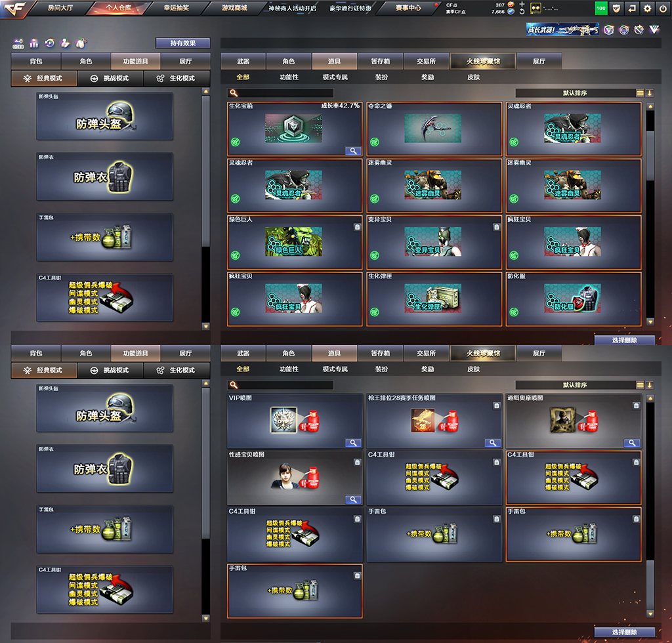Select 挑战模式 in the upper left panel
Viewport: 672px width, 643px height.
110,78
